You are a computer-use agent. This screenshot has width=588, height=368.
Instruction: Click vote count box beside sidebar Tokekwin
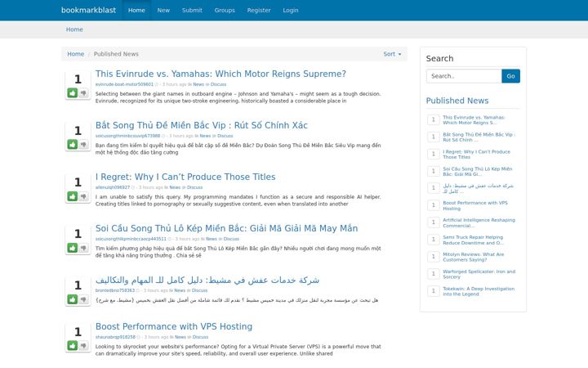coord(434,291)
